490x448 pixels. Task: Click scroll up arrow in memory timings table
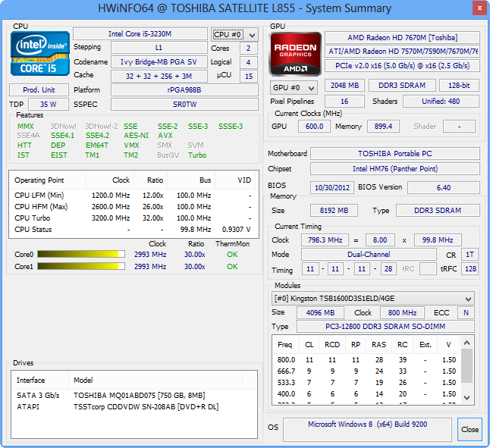coord(467,343)
